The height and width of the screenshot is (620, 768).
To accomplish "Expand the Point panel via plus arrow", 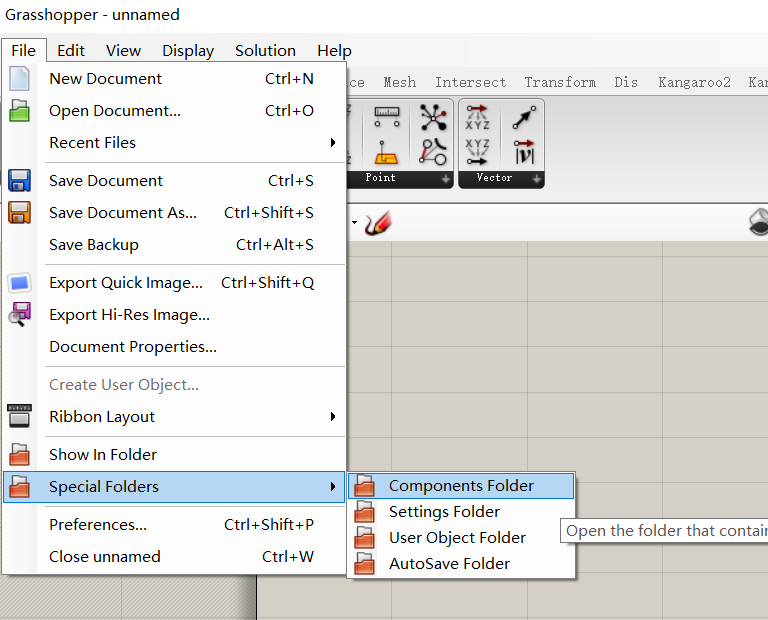I will 445,179.
